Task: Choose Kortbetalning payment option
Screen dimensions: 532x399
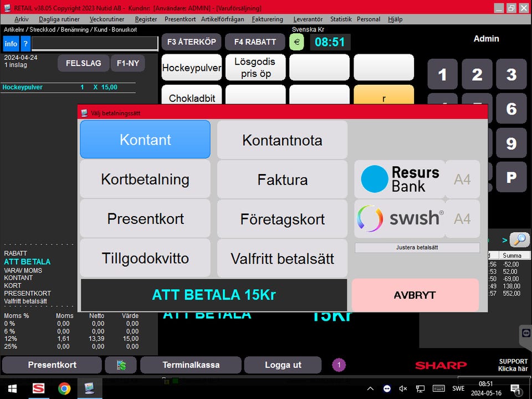Action: pos(145,179)
